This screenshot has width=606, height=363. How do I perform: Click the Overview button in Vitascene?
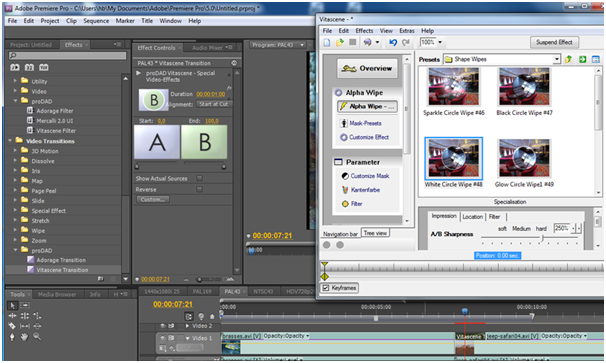tap(367, 68)
